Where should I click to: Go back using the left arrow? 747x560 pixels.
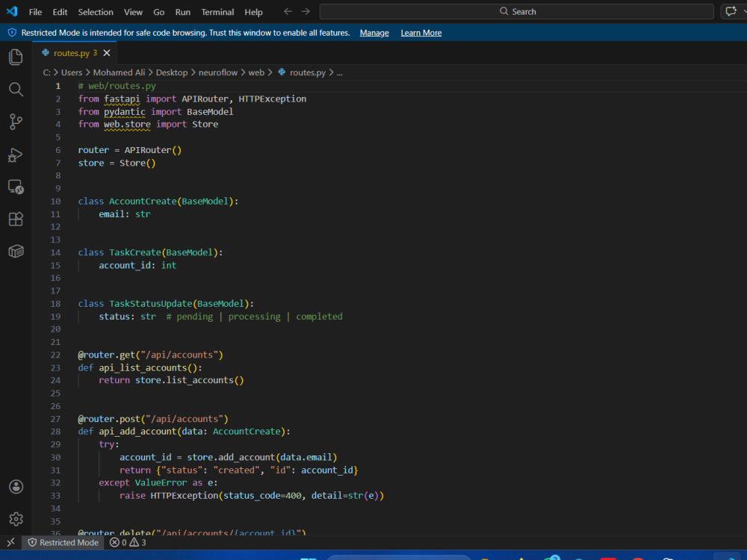[x=288, y=11]
